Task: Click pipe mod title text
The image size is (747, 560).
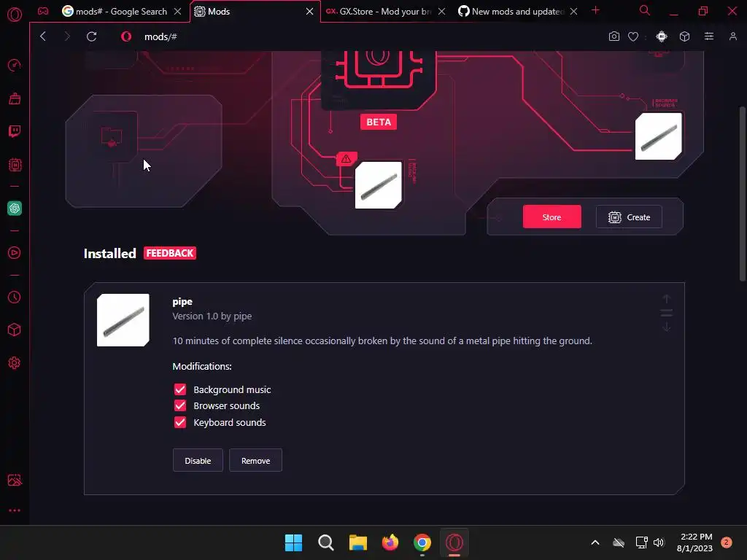Action: click(182, 301)
